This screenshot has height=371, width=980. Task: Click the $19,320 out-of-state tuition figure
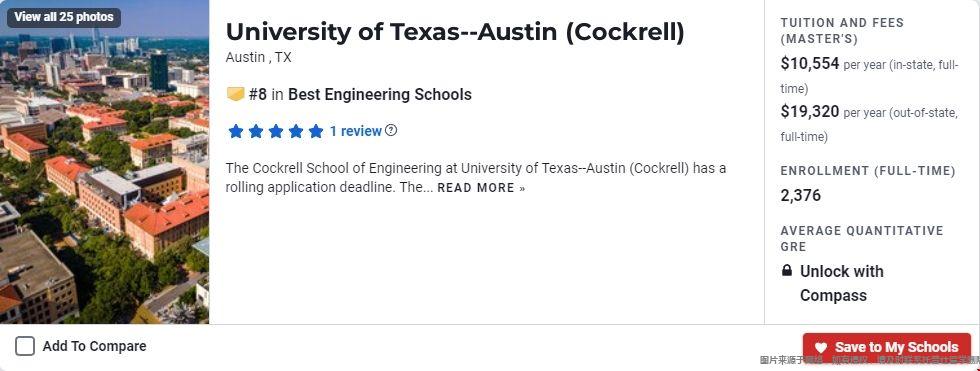(x=810, y=112)
